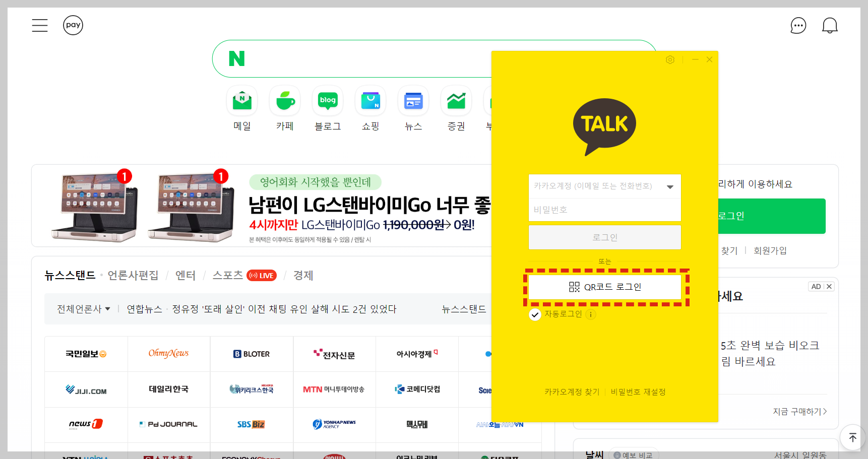Open the 카카오계정 찾기 link
The height and width of the screenshot is (459, 868).
click(x=572, y=392)
